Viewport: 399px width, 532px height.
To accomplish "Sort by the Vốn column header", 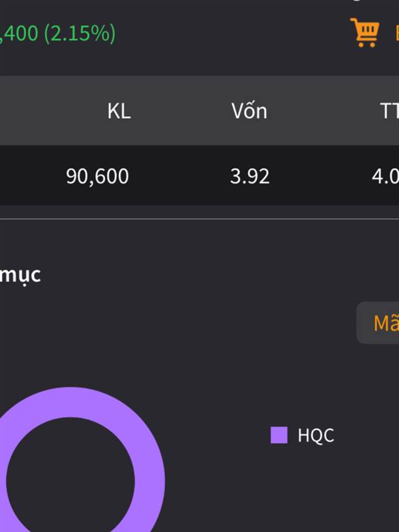I will 249,110.
